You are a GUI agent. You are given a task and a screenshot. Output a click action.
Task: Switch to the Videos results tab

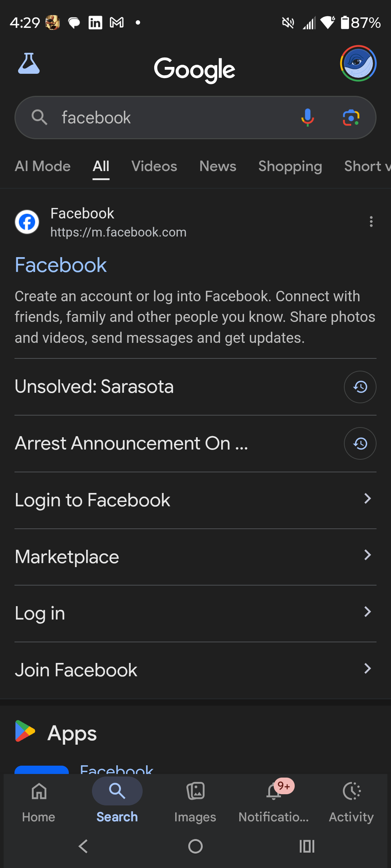pyautogui.click(x=154, y=166)
